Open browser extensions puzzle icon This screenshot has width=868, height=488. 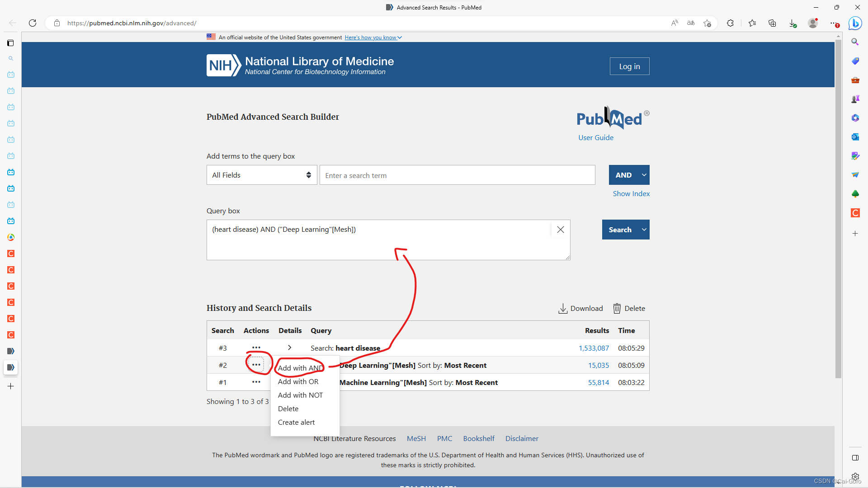coord(730,23)
